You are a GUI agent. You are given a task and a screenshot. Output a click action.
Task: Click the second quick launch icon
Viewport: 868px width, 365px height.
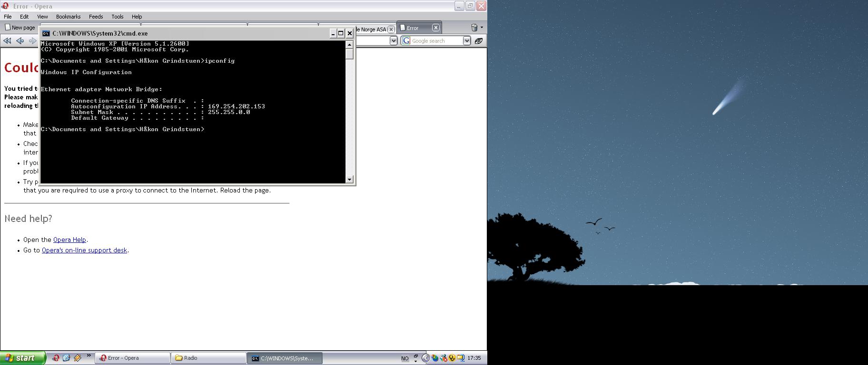[x=66, y=358]
